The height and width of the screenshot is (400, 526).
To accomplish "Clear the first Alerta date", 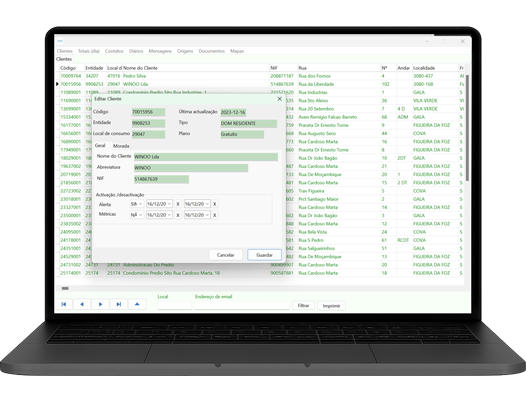I will pos(178,204).
